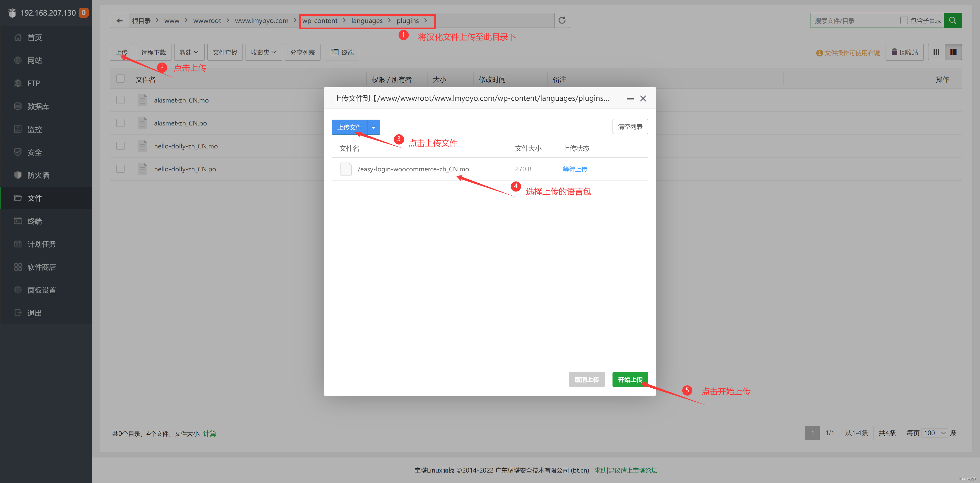
Task: Sort by 修改时间 column header
Action: [x=492, y=79]
